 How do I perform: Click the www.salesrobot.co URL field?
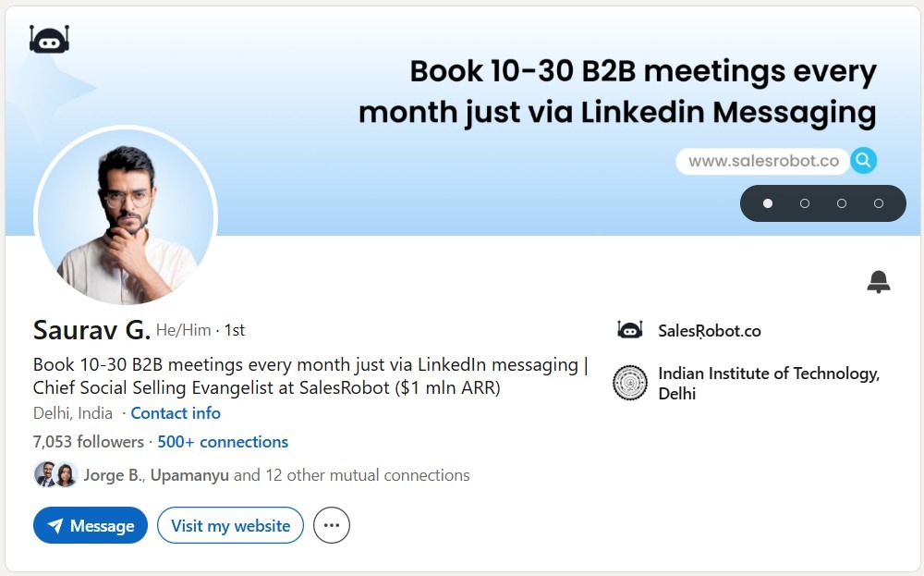763,161
